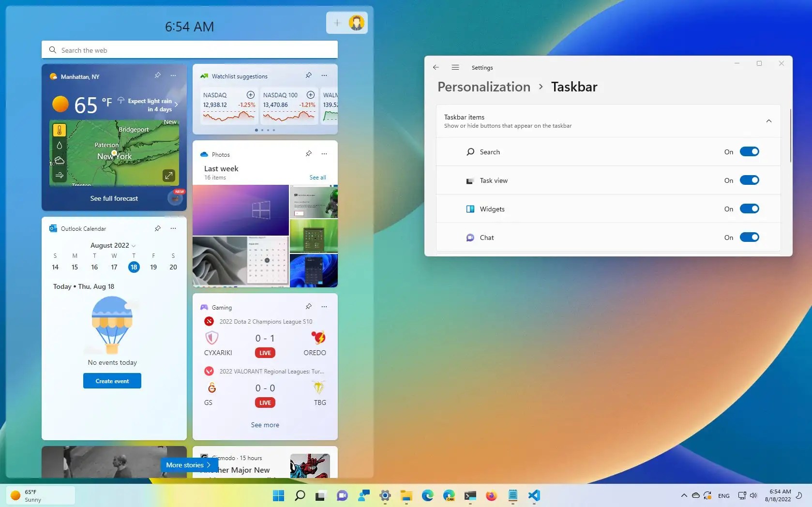
Task: Turn off the Task view toggle
Action: click(x=749, y=180)
